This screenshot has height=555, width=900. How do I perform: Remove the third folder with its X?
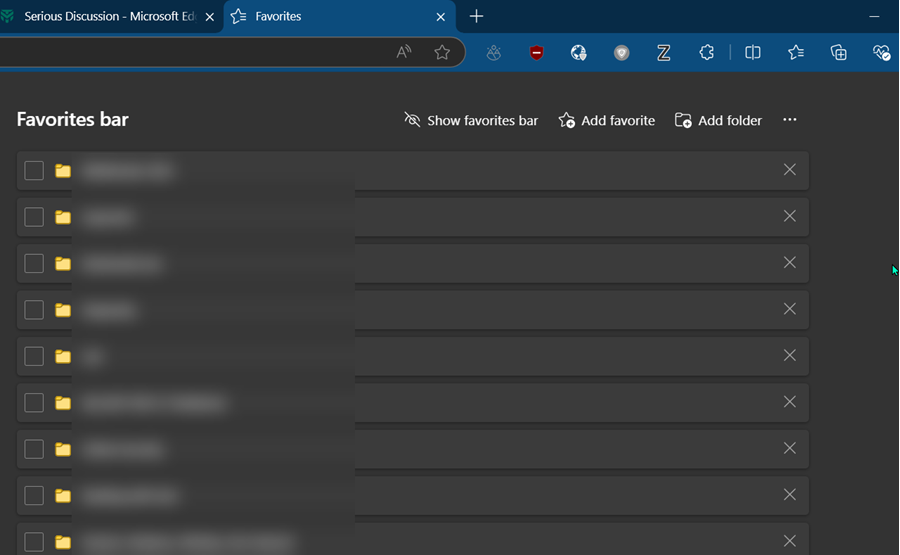click(x=790, y=262)
